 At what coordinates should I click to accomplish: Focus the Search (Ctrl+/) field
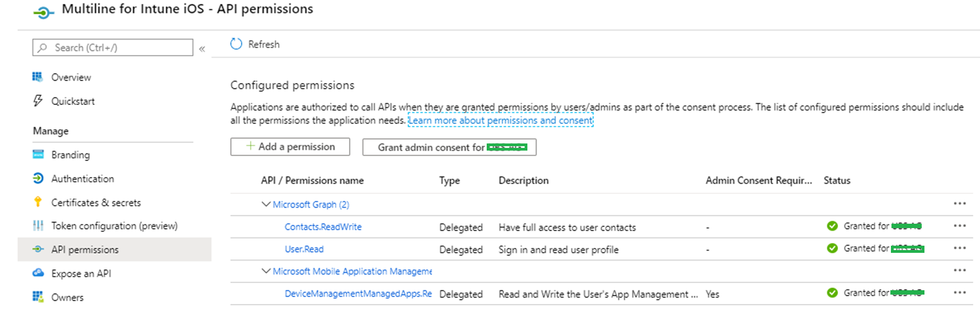113,47
